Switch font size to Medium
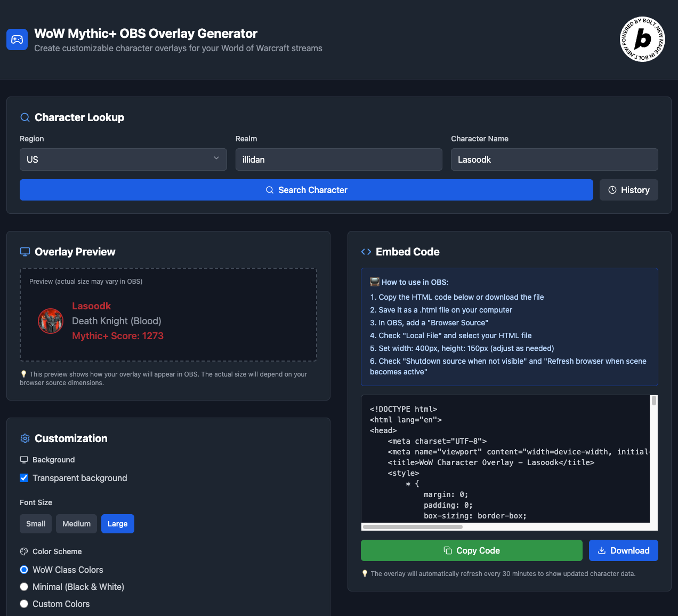The width and height of the screenshot is (678, 616). [x=76, y=524]
